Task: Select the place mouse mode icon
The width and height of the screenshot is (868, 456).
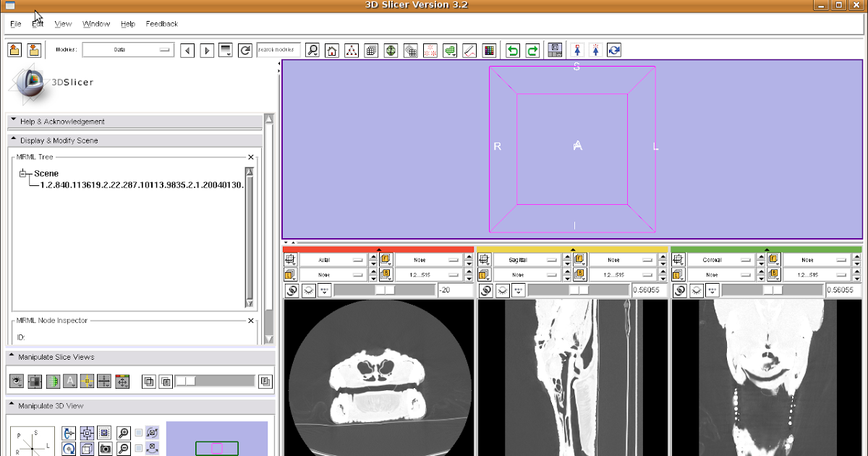Action: pyautogui.click(x=595, y=50)
